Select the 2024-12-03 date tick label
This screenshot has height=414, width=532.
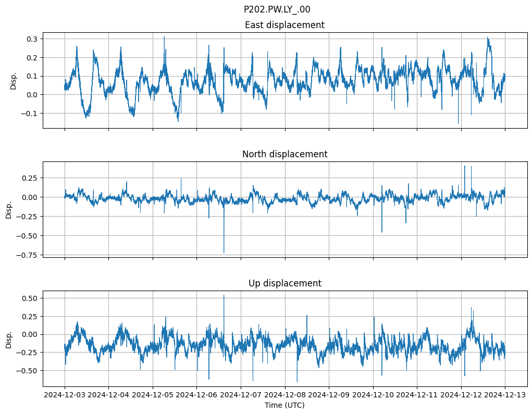coord(65,395)
